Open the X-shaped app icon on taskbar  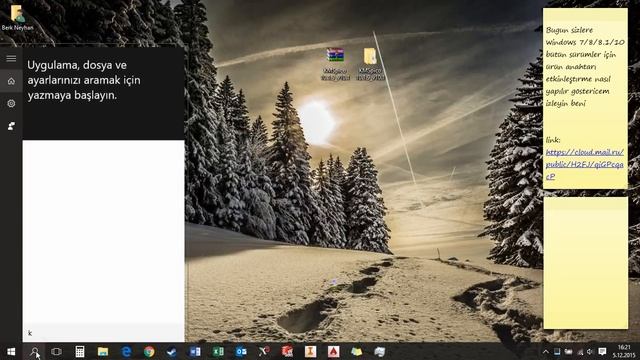[x=264, y=351]
